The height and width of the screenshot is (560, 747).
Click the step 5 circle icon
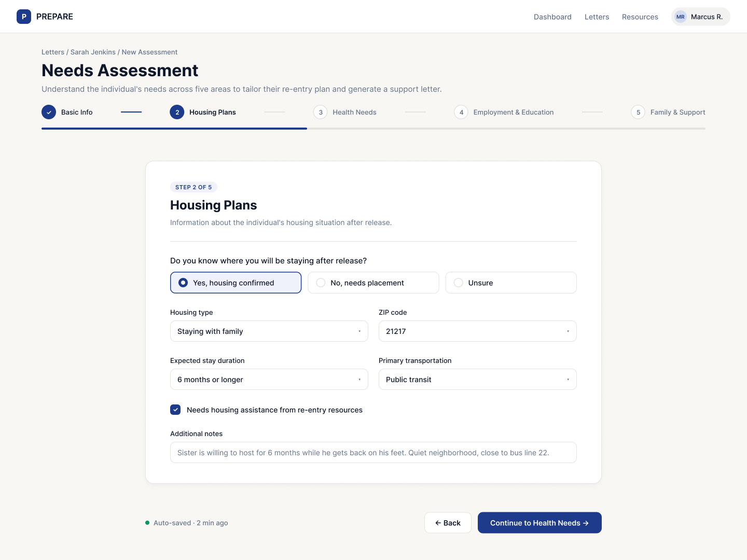point(638,112)
